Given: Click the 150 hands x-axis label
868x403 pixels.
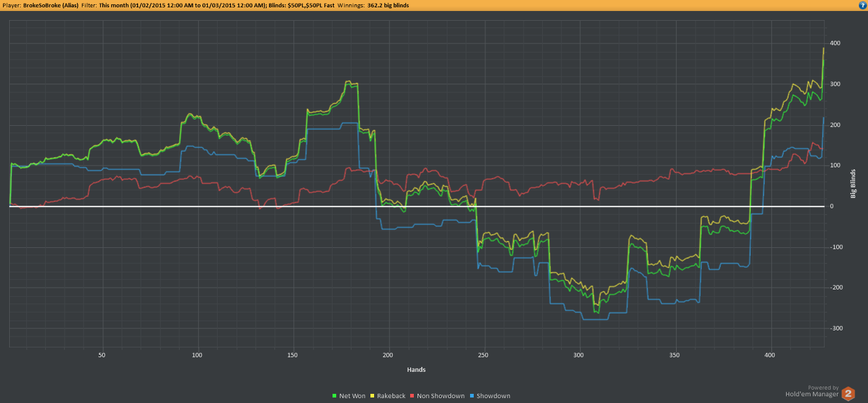Looking at the screenshot, I should point(293,355).
